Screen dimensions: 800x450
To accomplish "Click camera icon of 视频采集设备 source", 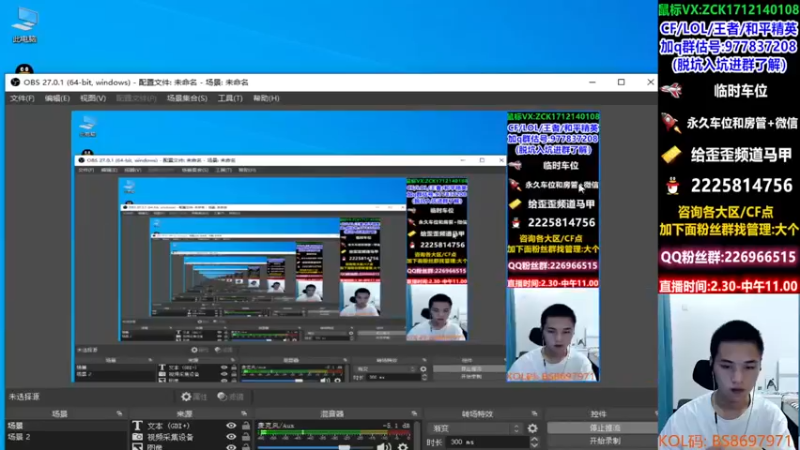I will [137, 437].
